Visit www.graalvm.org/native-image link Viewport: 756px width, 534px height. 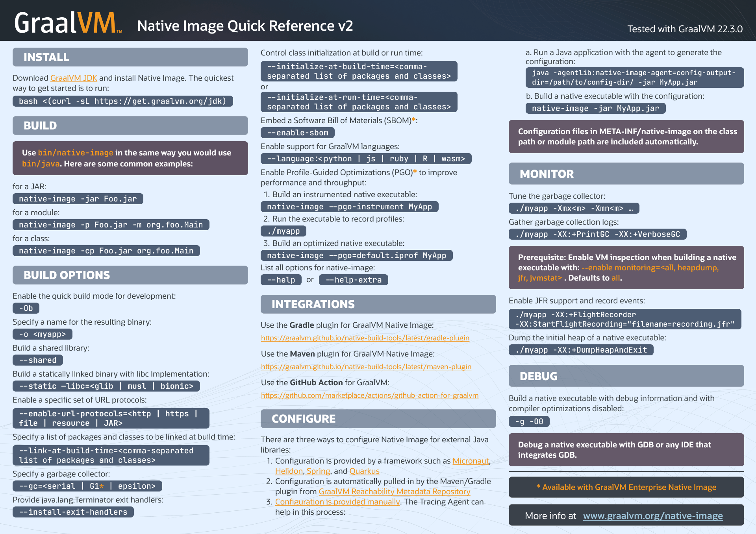coord(653,516)
